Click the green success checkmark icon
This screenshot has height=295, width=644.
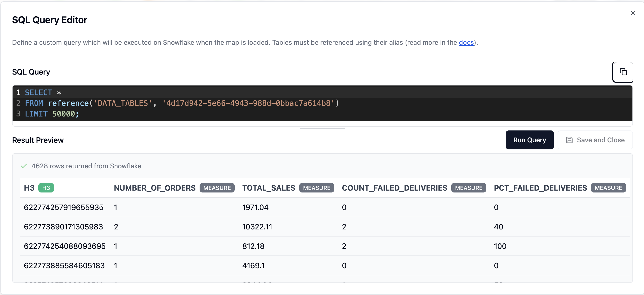pos(24,166)
